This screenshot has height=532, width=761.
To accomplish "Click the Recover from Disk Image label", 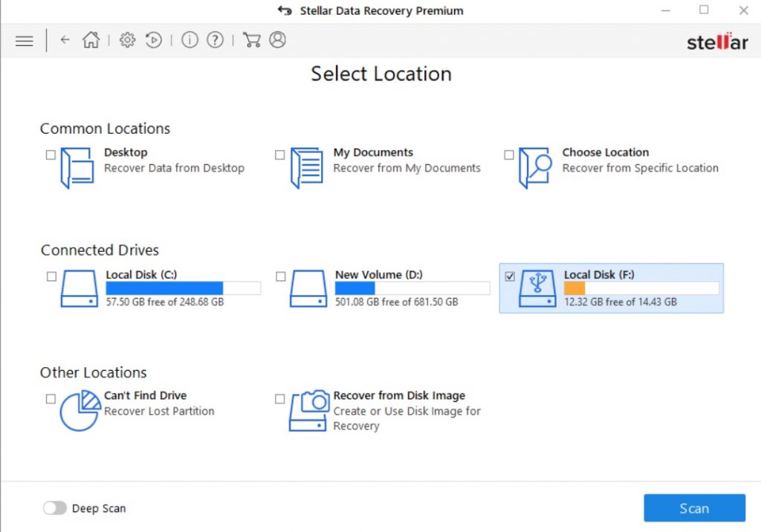I will pos(399,395).
